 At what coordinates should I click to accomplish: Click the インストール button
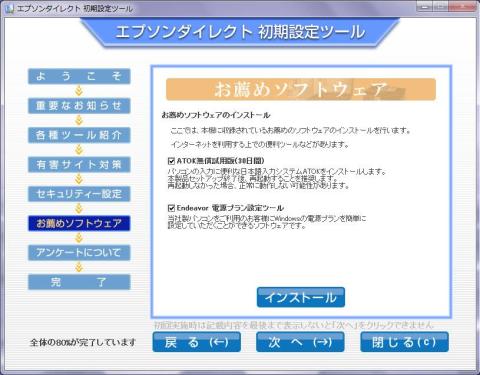[x=301, y=297]
